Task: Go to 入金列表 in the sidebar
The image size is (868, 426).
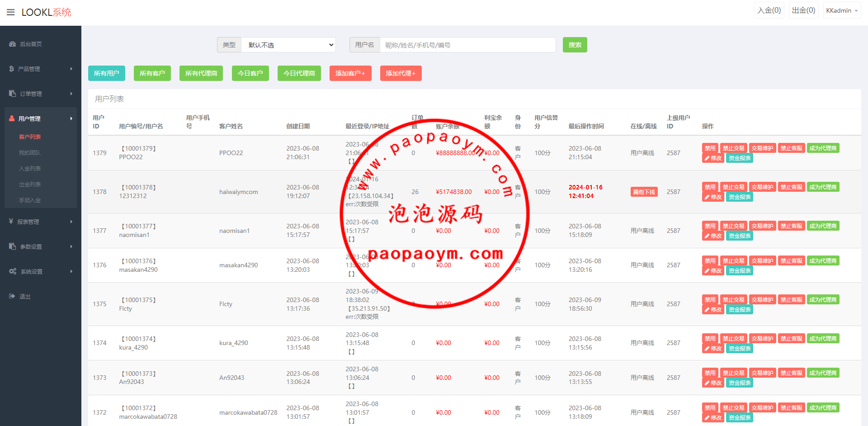Action: pos(30,169)
